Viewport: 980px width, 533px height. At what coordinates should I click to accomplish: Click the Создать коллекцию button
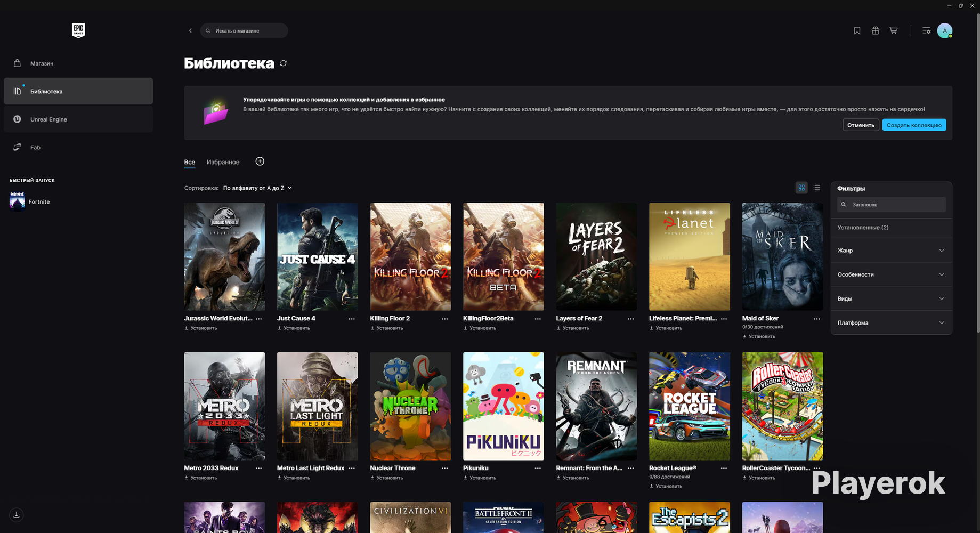tap(914, 125)
